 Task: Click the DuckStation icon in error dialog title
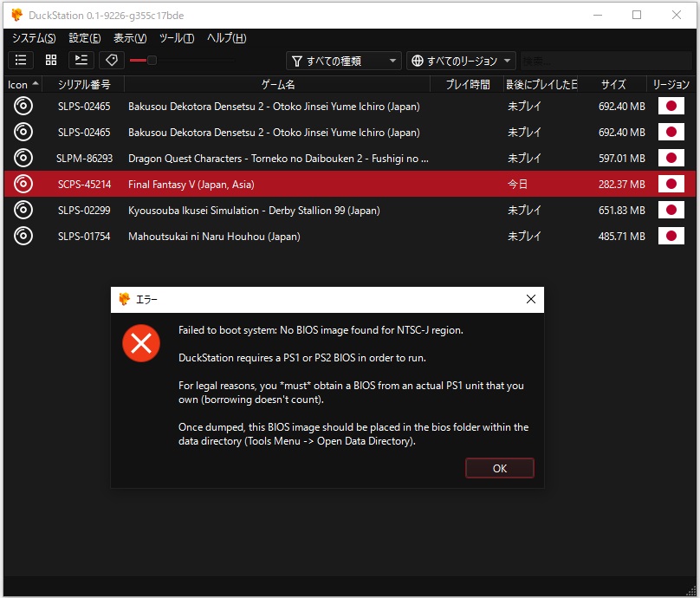[124, 299]
